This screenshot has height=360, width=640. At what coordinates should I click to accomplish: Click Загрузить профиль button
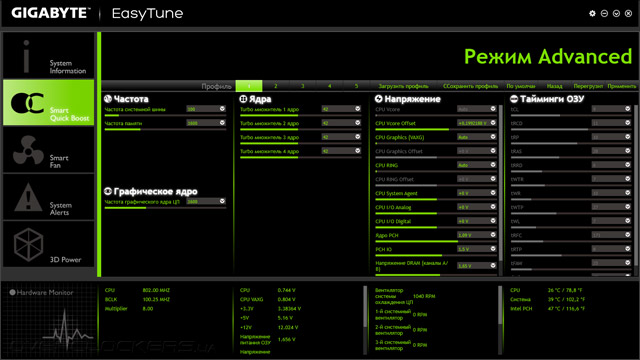point(403,86)
